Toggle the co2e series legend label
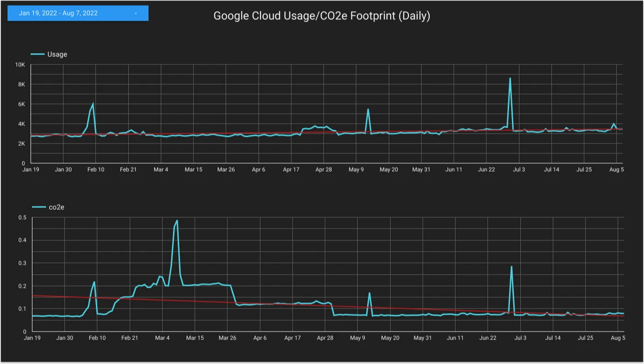644x364 pixels. point(57,208)
